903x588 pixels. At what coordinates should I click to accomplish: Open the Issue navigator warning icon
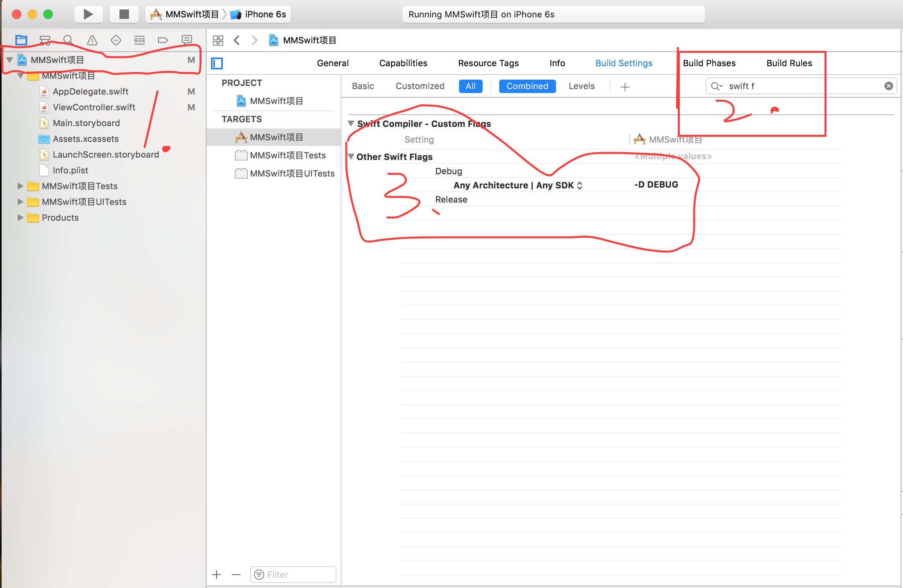tap(92, 40)
